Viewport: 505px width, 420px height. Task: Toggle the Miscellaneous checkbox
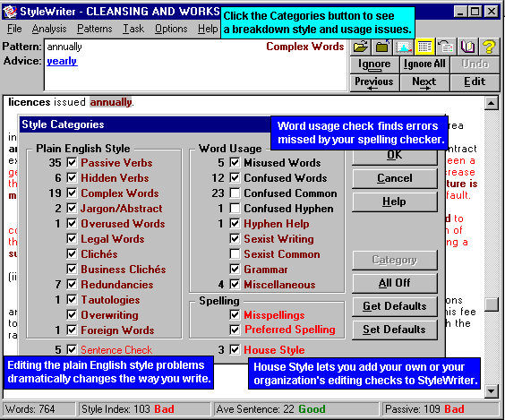pyautogui.click(x=235, y=284)
